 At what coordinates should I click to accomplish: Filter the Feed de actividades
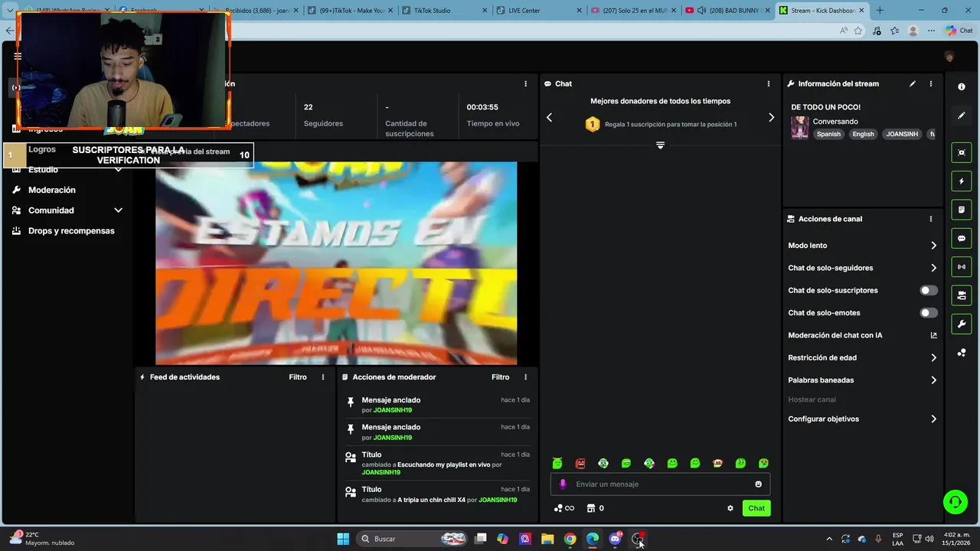pyautogui.click(x=298, y=377)
